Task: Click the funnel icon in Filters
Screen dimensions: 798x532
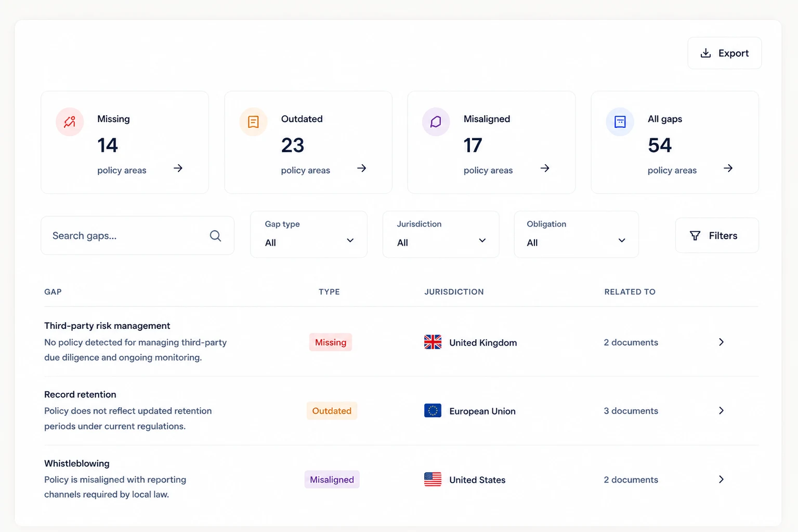Action: pyautogui.click(x=695, y=236)
